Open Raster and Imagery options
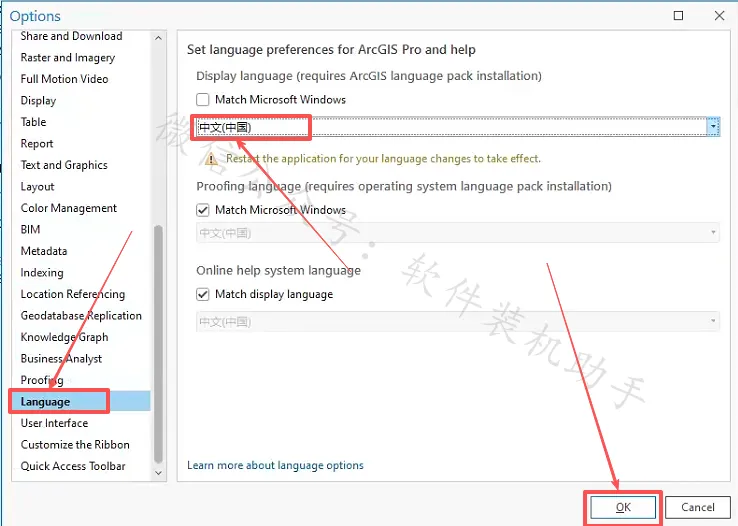The width and height of the screenshot is (738, 526). 68,57
